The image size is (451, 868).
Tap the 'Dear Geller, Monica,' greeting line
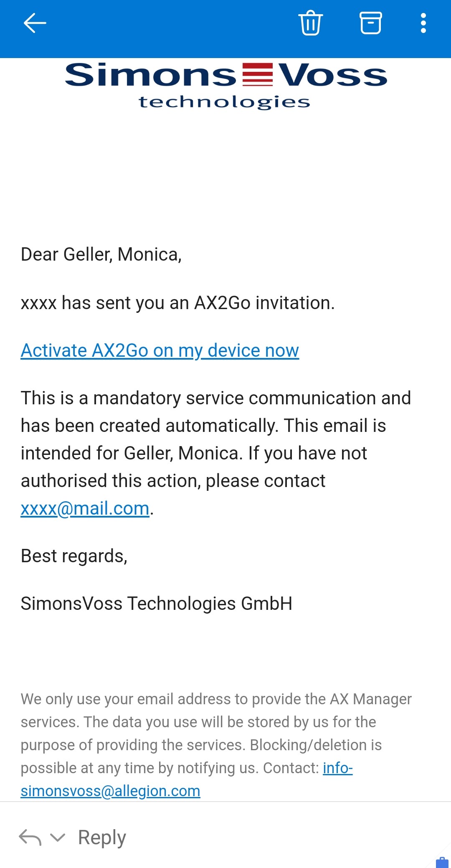[101, 254]
